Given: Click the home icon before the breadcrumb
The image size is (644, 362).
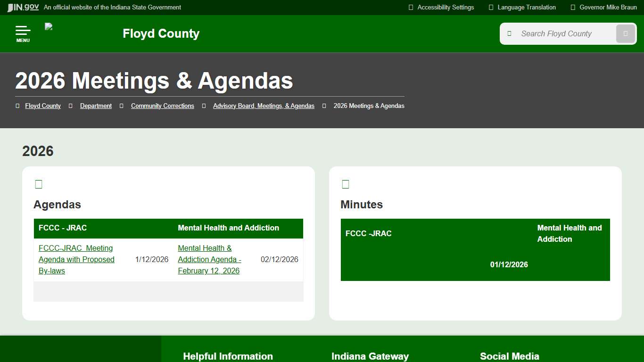Looking at the screenshot, I should point(17,106).
